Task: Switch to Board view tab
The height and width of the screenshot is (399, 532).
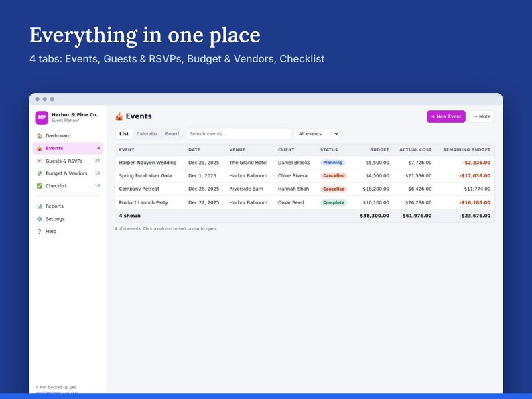Action: click(x=172, y=134)
